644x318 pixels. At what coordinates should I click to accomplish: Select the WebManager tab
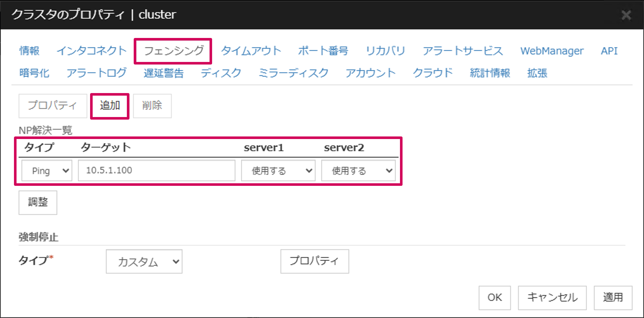(x=552, y=51)
